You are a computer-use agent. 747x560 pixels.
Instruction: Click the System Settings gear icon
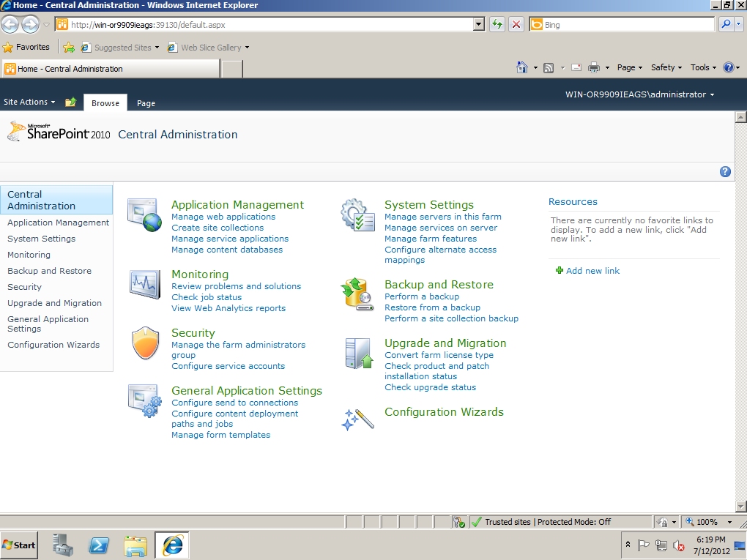point(357,215)
